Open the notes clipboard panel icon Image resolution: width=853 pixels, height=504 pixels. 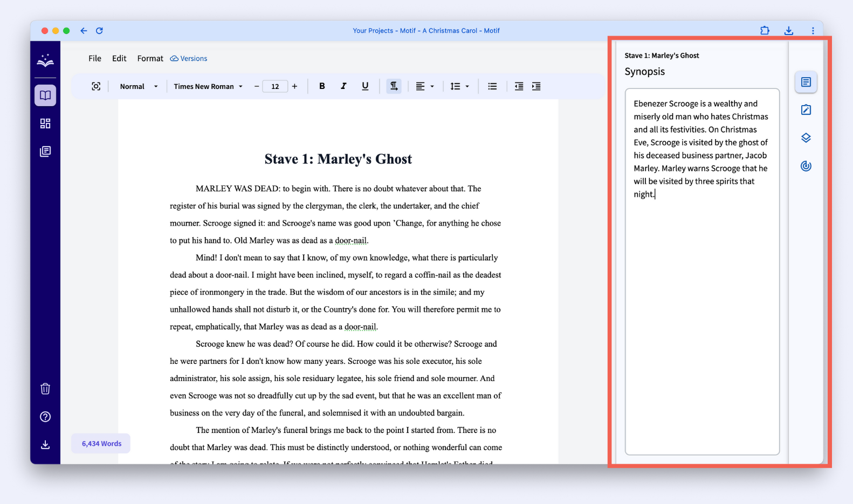[x=806, y=110]
